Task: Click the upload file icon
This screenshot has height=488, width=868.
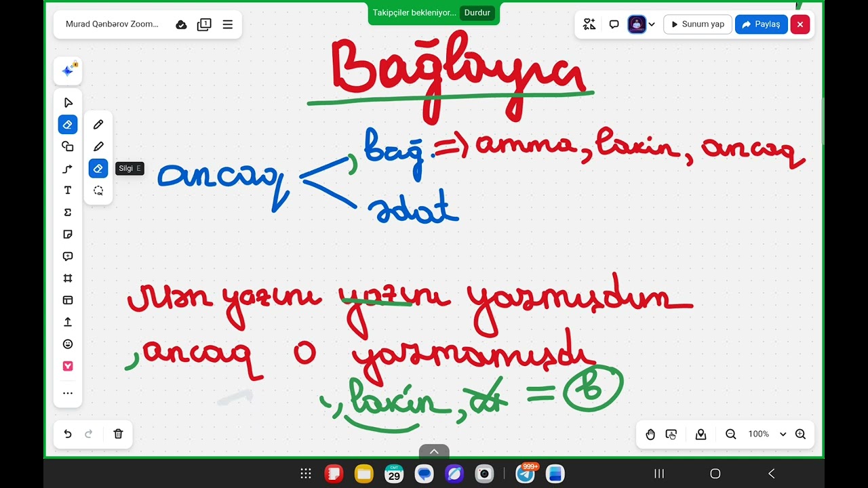Action: pyautogui.click(x=68, y=322)
